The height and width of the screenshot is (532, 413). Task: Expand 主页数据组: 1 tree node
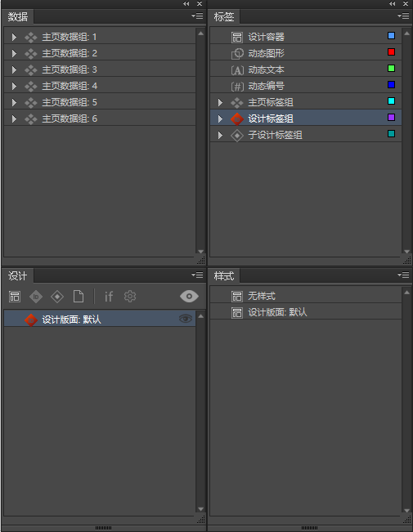[14, 37]
